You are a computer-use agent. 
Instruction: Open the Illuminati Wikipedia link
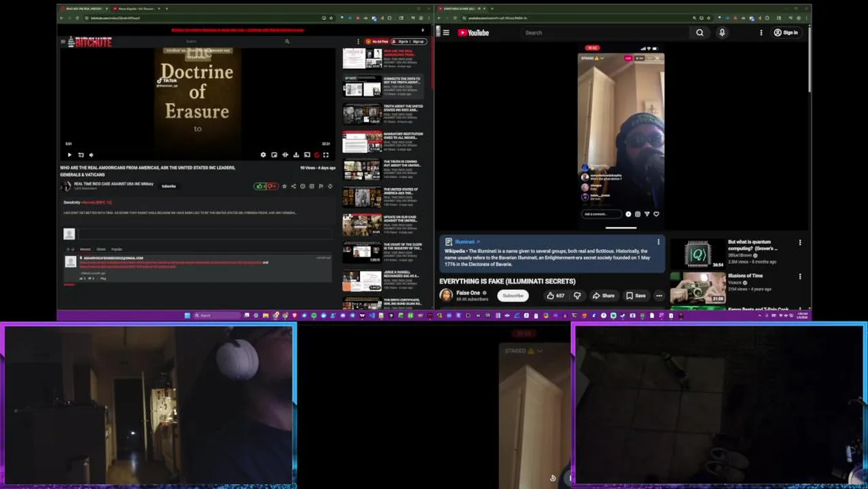tap(468, 242)
